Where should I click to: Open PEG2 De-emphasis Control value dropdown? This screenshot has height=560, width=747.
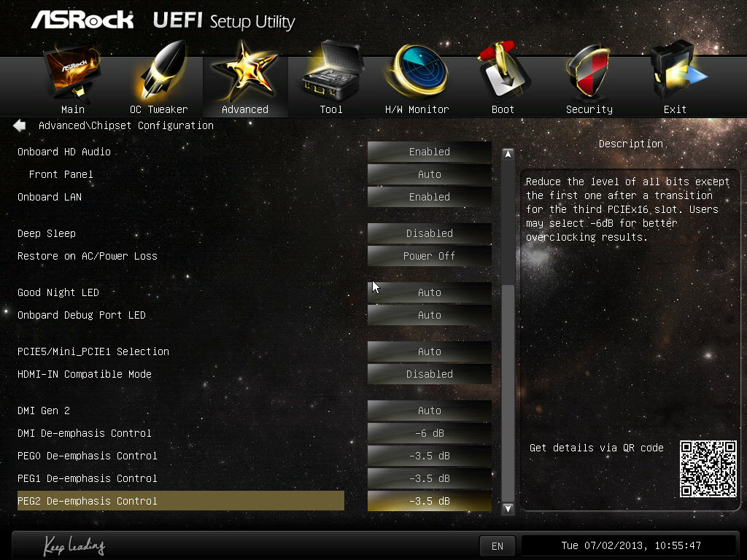pyautogui.click(x=429, y=501)
